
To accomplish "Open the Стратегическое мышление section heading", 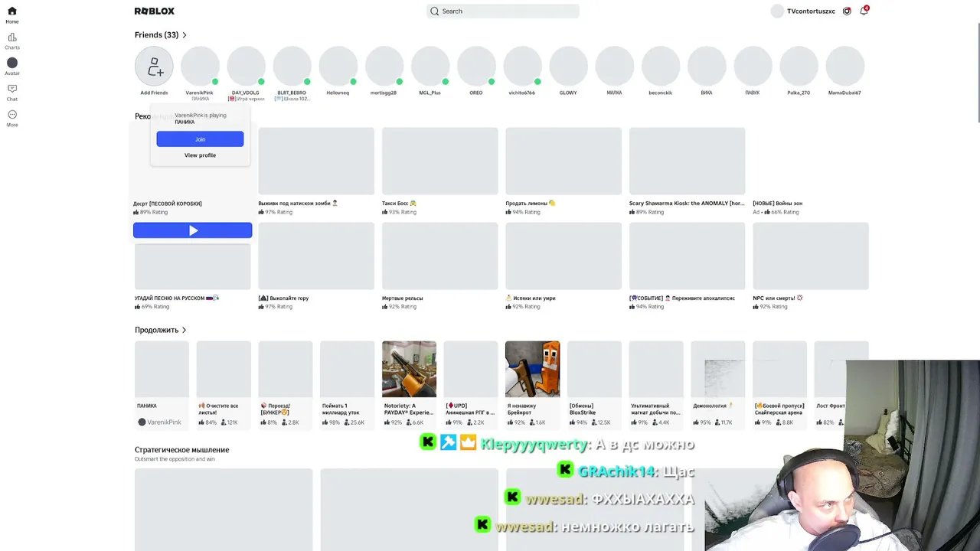I will [182, 450].
